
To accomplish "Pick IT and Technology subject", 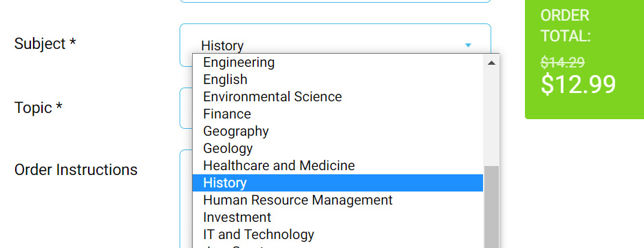I will click(338, 234).
